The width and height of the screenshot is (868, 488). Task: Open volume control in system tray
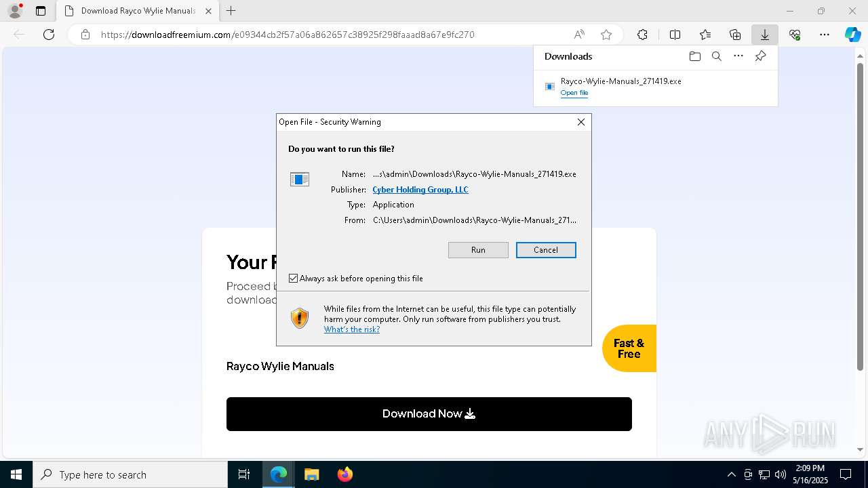tap(781, 474)
